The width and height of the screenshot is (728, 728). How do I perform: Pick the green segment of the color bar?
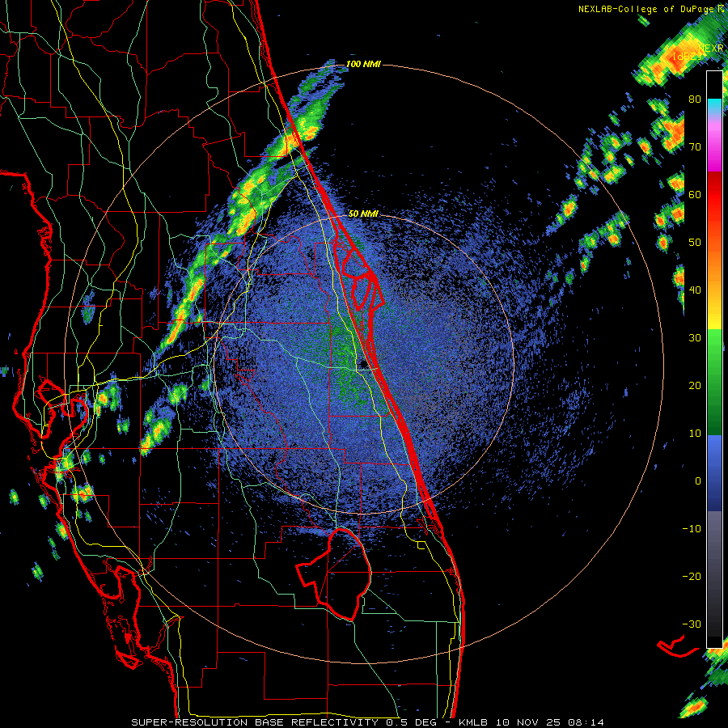point(714,382)
